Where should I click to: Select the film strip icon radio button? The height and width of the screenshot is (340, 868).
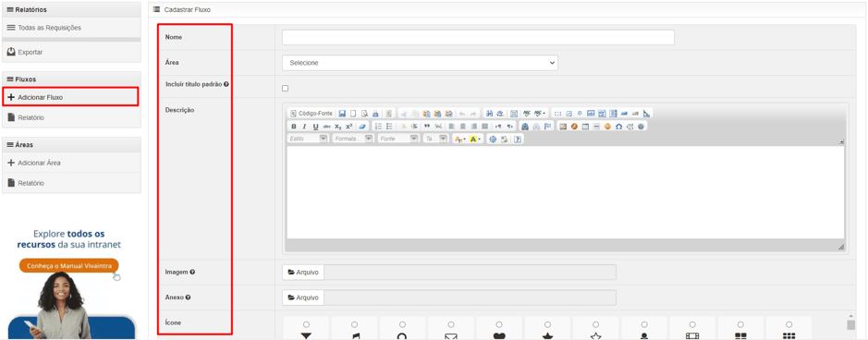pyautogui.click(x=692, y=324)
